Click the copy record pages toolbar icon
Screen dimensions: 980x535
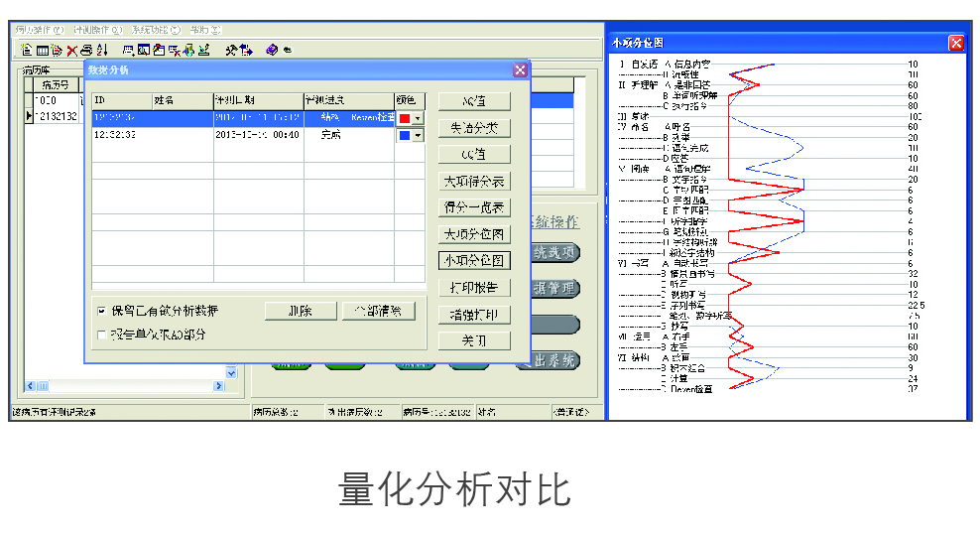pos(57,51)
